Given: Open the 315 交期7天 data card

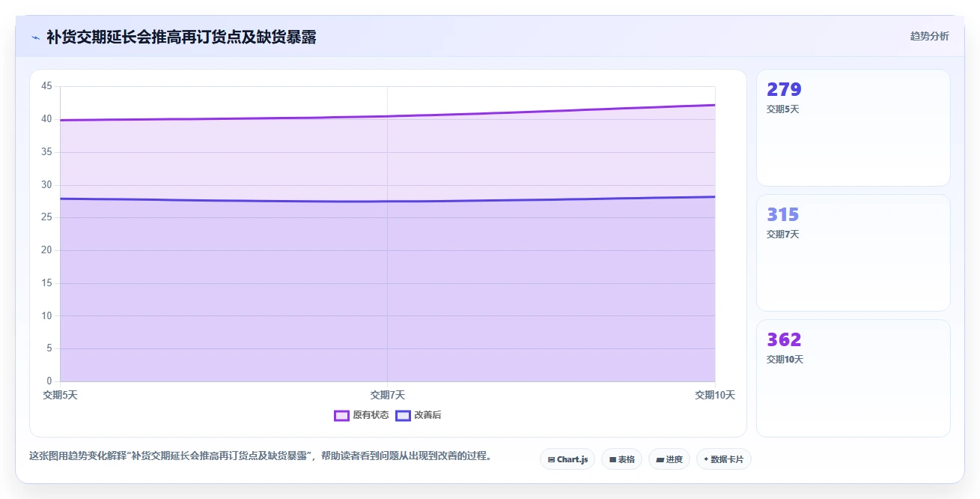Looking at the screenshot, I should (853, 252).
